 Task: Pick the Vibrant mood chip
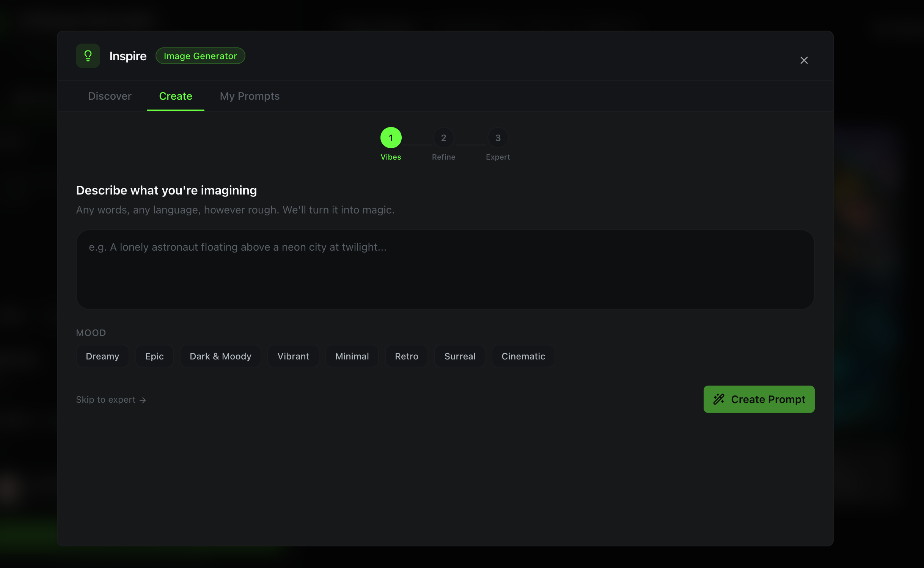coord(293,356)
